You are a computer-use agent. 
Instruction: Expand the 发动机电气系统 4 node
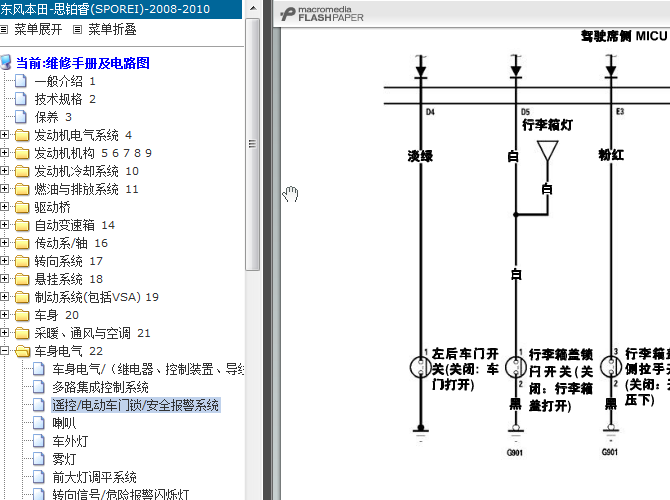point(4,135)
